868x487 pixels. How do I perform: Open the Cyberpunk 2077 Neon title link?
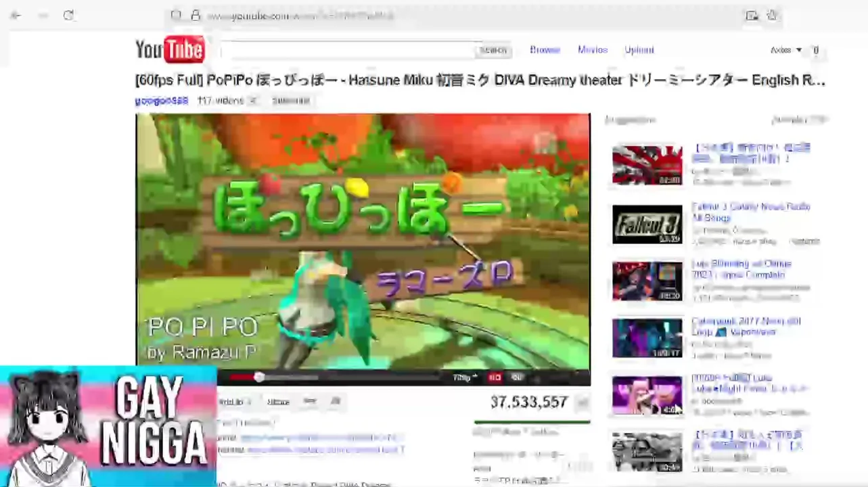(x=746, y=327)
